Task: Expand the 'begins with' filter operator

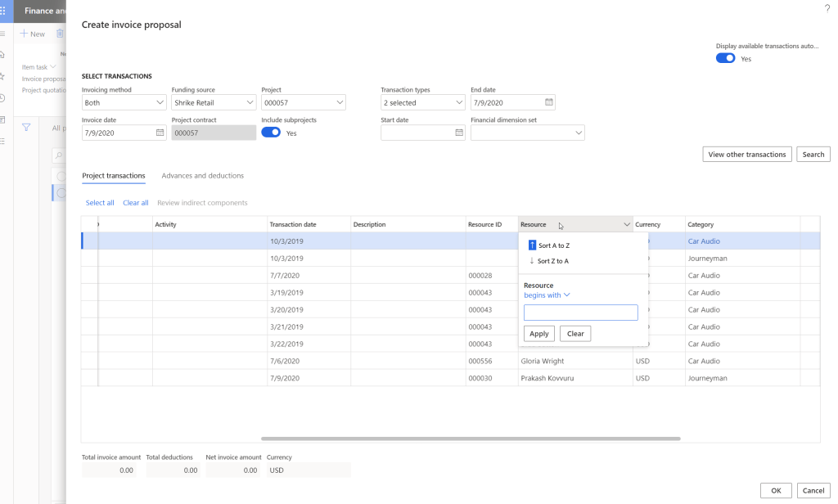Action: click(547, 295)
